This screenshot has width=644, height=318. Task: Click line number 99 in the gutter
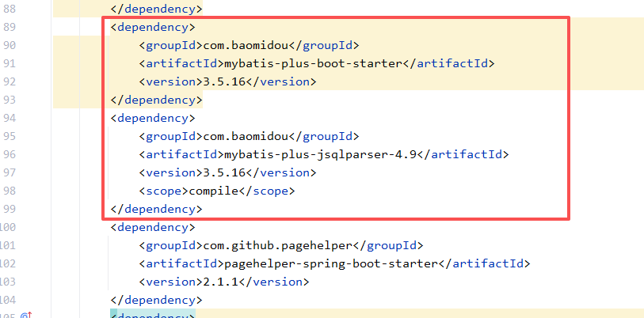point(9,210)
